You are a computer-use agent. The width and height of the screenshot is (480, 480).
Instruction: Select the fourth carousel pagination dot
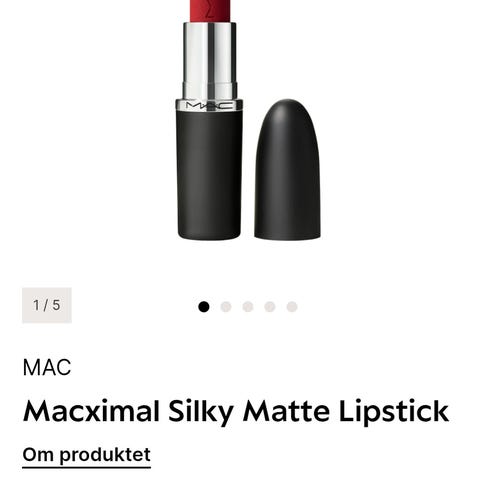coord(270,307)
